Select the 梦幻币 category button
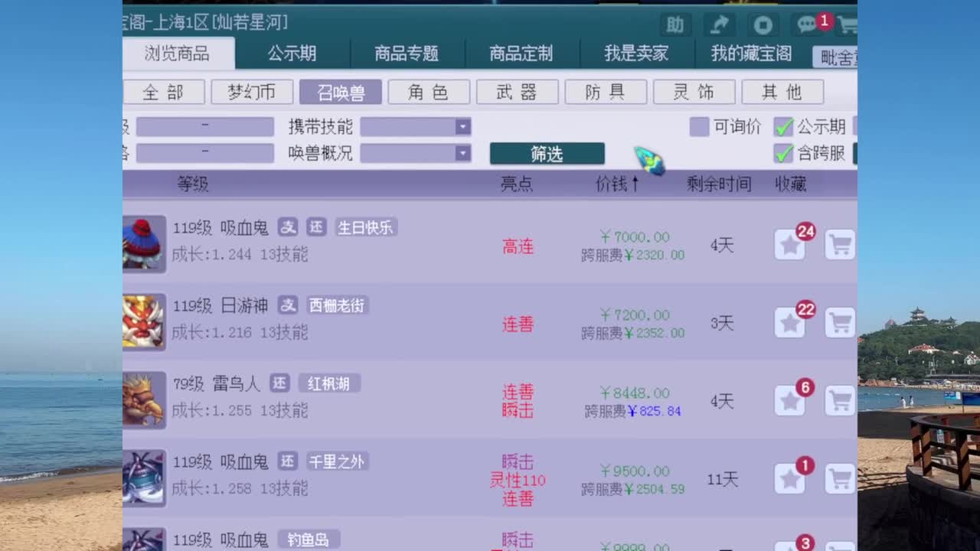 coord(252,92)
